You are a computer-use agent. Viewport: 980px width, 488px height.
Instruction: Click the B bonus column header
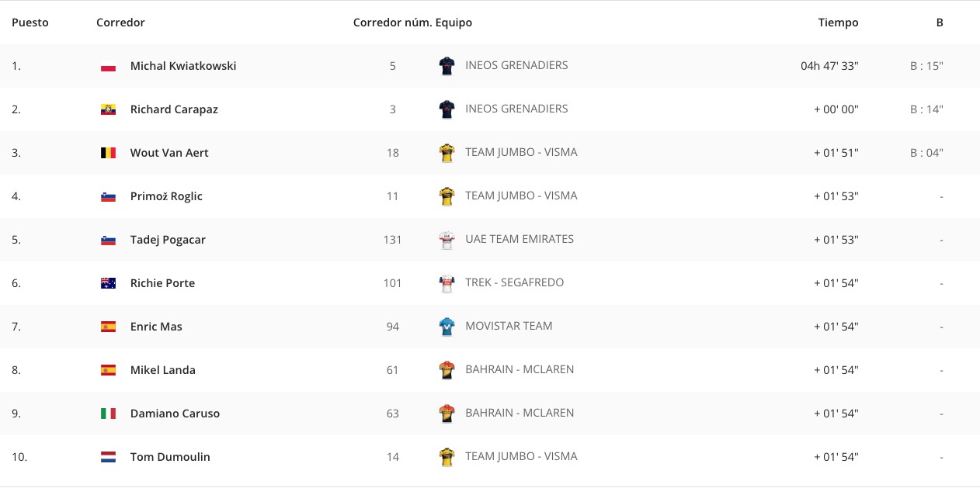tap(940, 22)
